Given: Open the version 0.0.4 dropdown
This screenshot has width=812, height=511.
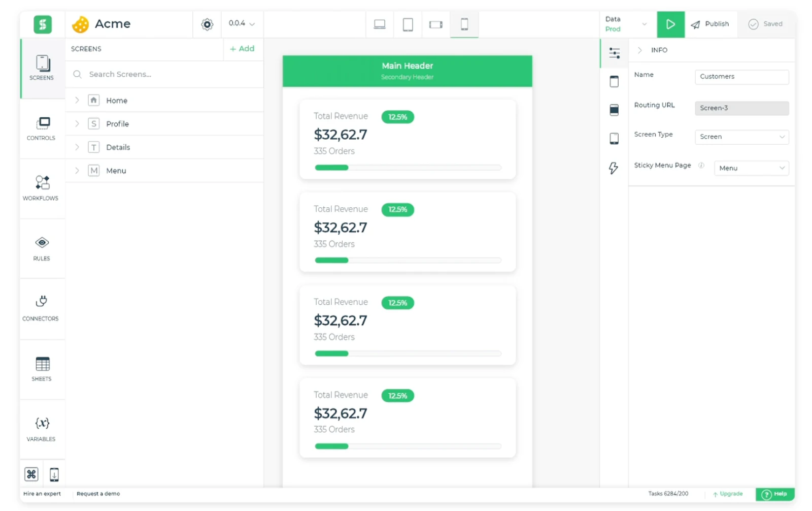Looking at the screenshot, I should (x=242, y=24).
